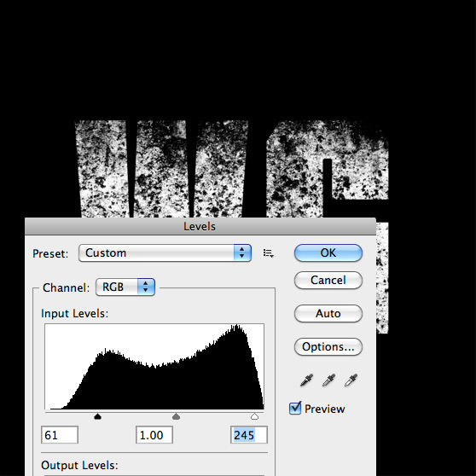Click the Levels dialog title bar

pyautogui.click(x=200, y=226)
